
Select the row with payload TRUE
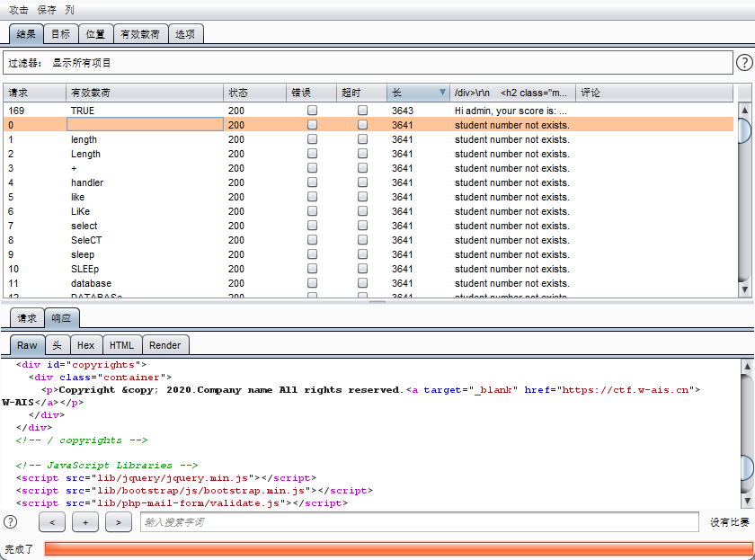pos(368,111)
